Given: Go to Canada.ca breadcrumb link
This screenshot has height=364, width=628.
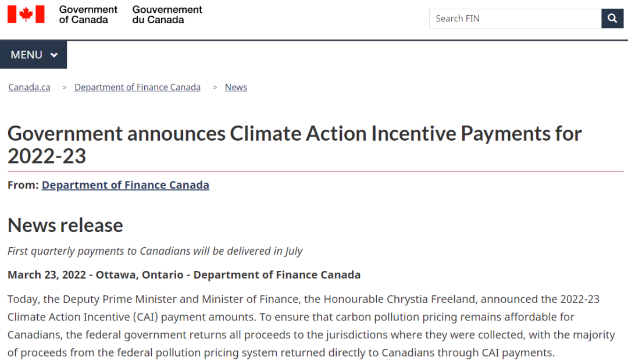Looking at the screenshot, I should tap(29, 87).
